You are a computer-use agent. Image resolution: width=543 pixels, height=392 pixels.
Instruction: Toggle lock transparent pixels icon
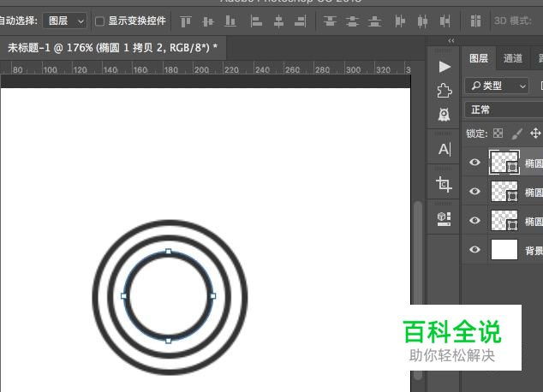tap(498, 134)
